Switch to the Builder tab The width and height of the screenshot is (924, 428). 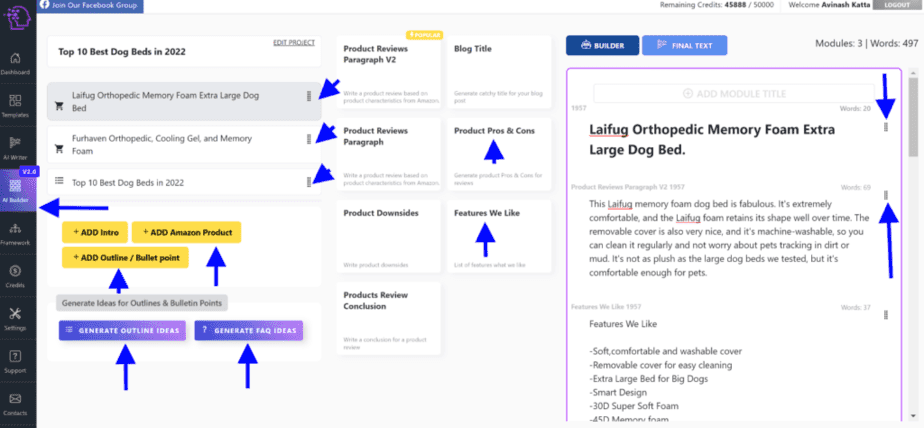(x=602, y=45)
